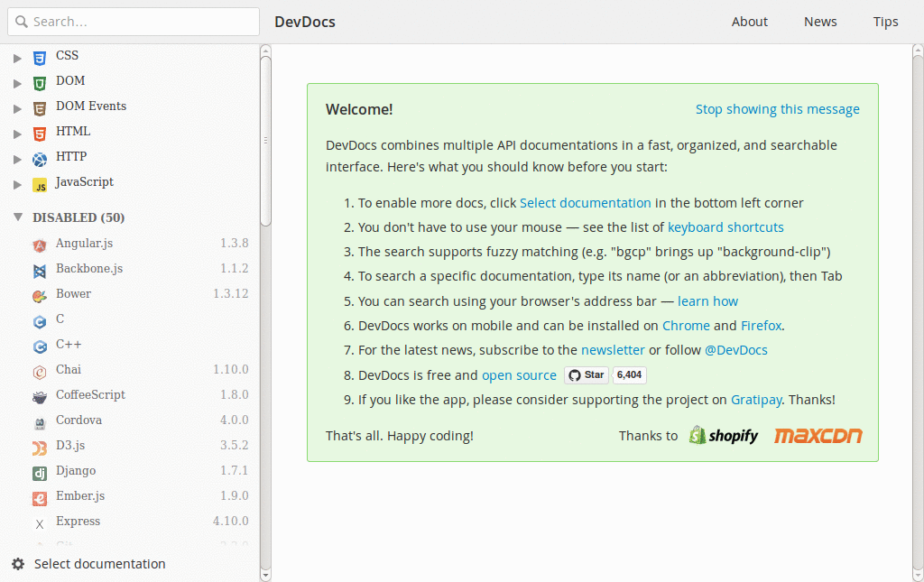Click the C language icon
The width and height of the screenshot is (924, 582).
pos(40,321)
